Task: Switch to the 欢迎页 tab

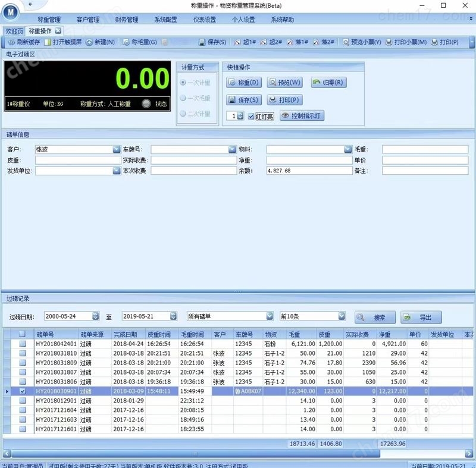Action: click(14, 30)
